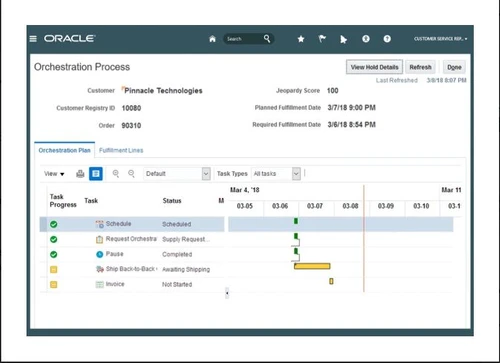This screenshot has width=500, height=363.
Task: Click the Scheduled status cell
Action: (x=177, y=224)
